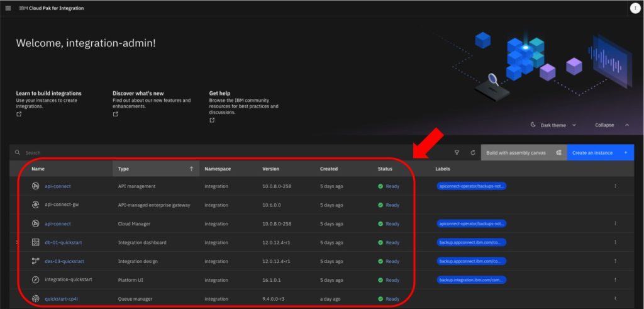Click the moon icon beside Dark theme

tap(533, 125)
